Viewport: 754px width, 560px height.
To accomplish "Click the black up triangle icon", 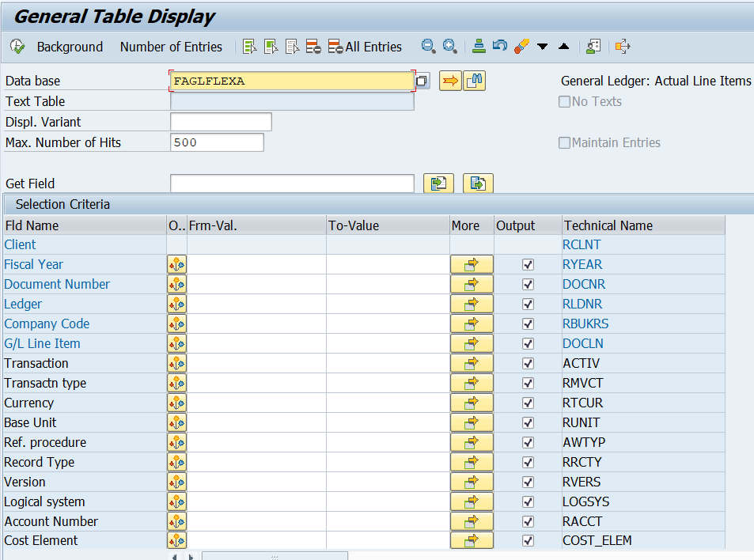I will 563,46.
